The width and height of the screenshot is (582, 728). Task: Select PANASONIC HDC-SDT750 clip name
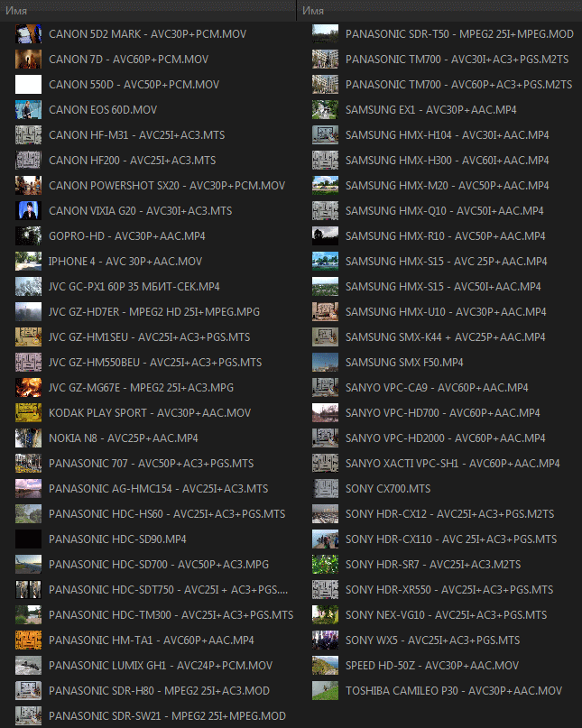point(169,590)
